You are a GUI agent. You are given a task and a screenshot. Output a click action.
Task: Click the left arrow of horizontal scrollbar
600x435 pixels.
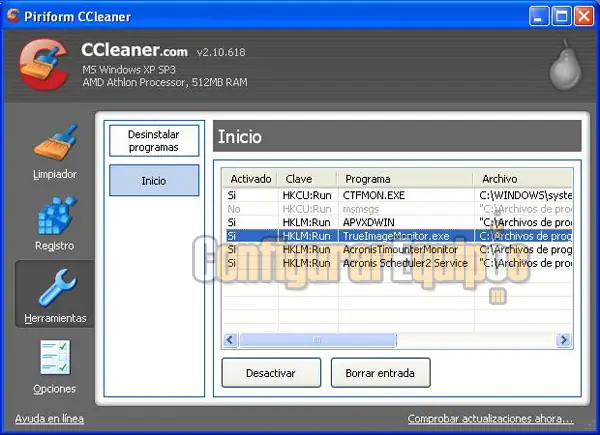coord(230,339)
